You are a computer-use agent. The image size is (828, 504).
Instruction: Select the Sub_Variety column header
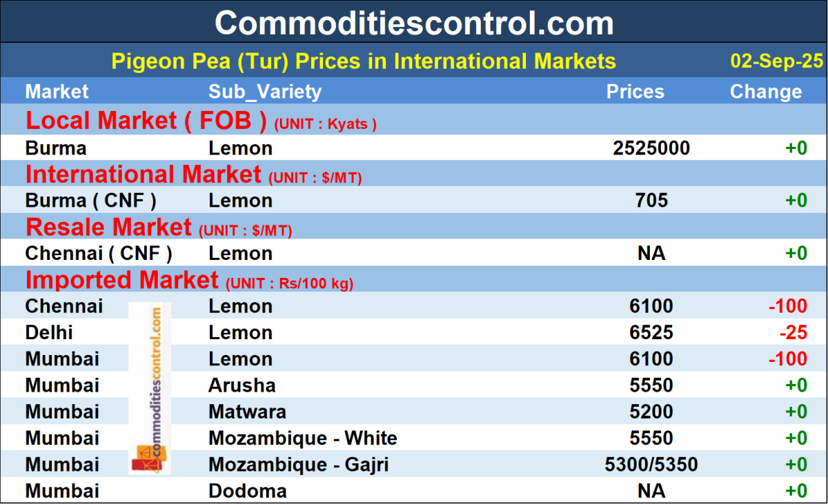pos(265,92)
